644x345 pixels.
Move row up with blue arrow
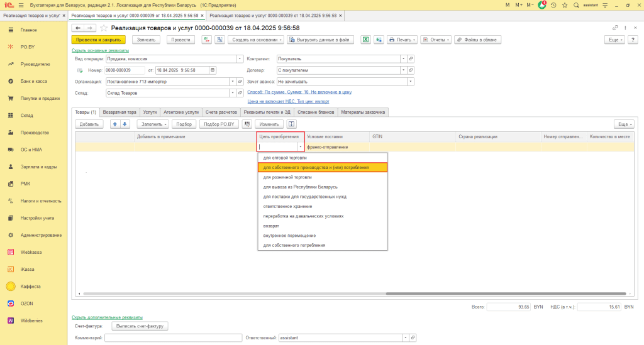[x=115, y=124]
